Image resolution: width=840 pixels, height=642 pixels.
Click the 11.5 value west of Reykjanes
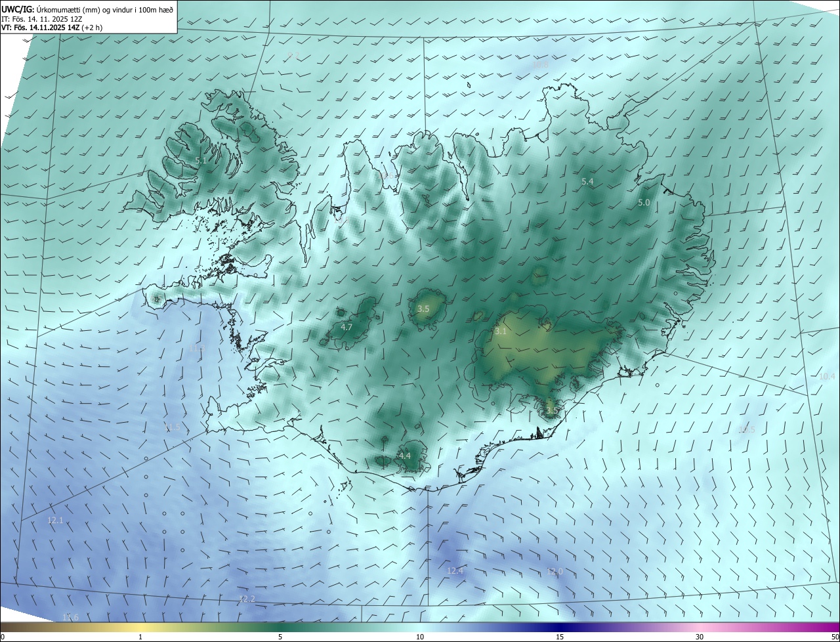[x=172, y=427]
